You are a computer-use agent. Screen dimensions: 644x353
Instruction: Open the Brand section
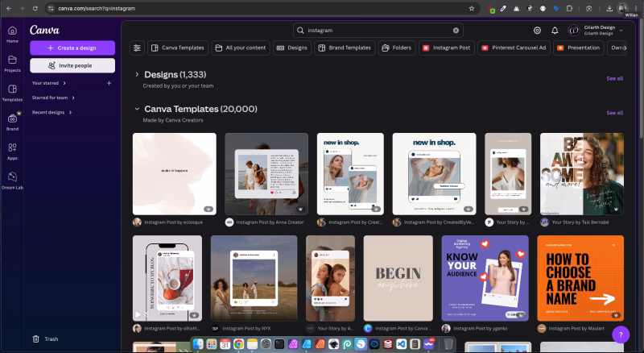tap(12, 123)
